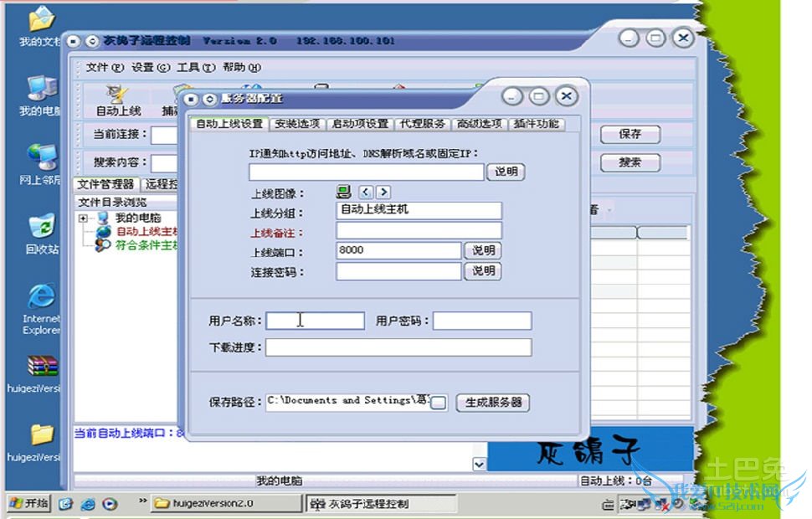Image resolution: width=812 pixels, height=519 pixels.
Task: Click the right arrow to change 上线图像
Action: click(383, 191)
